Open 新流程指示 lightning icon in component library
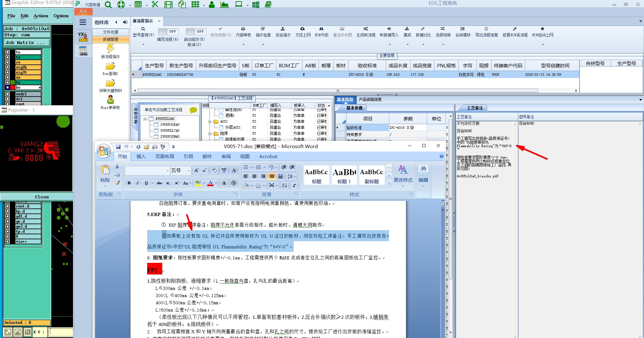This screenshot has width=644, height=338. 110,49
